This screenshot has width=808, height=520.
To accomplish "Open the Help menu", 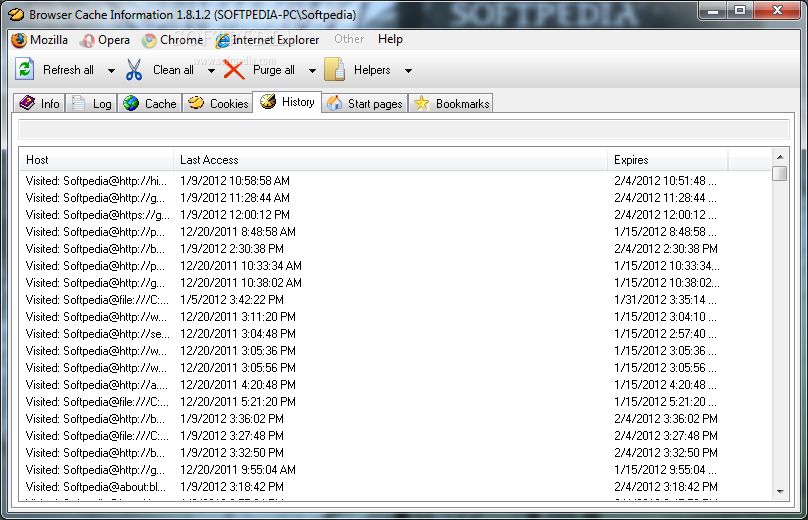I will pyautogui.click(x=390, y=39).
